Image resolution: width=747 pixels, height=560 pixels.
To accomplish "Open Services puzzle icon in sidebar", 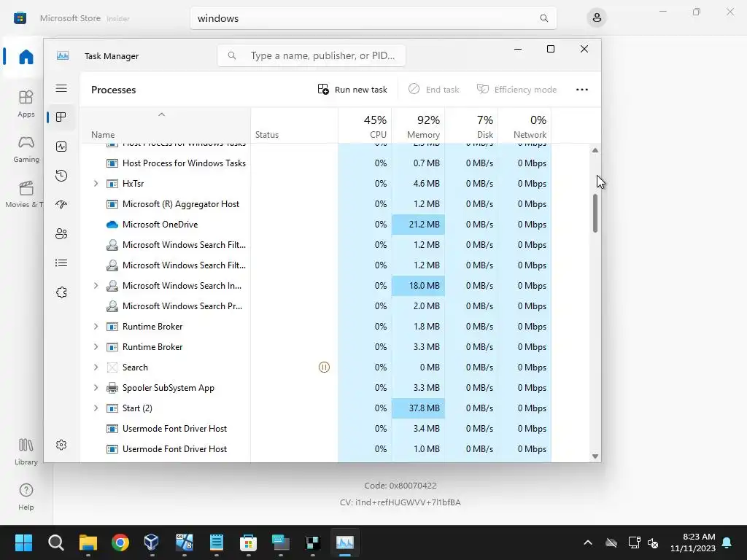I will point(61,292).
